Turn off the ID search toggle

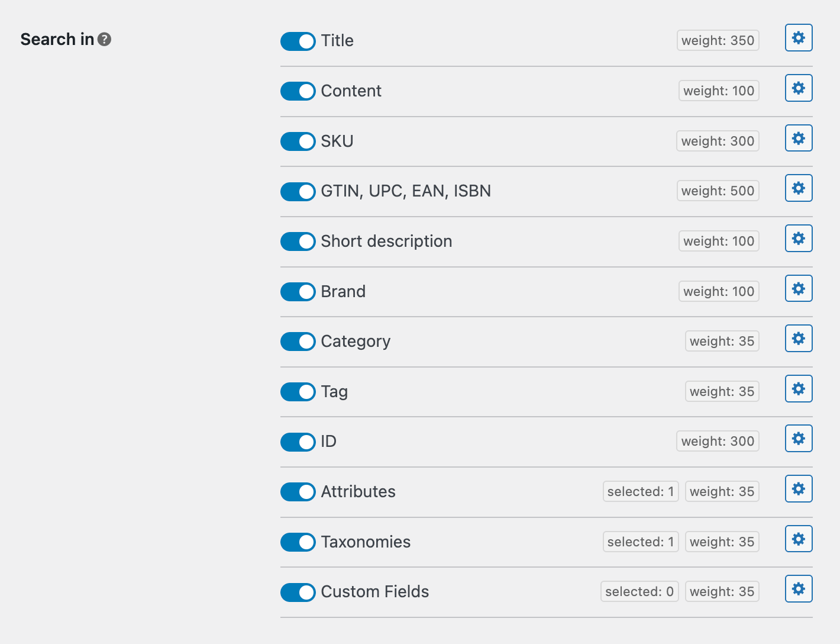298,442
